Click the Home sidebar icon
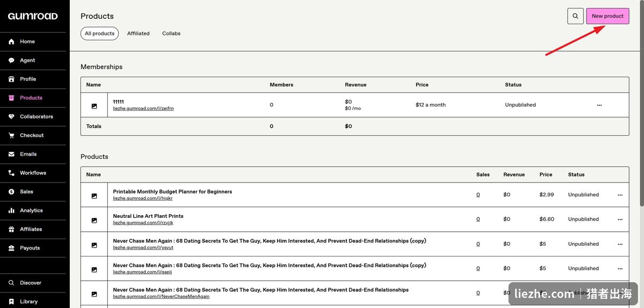This screenshot has width=644, height=308. [11, 41]
